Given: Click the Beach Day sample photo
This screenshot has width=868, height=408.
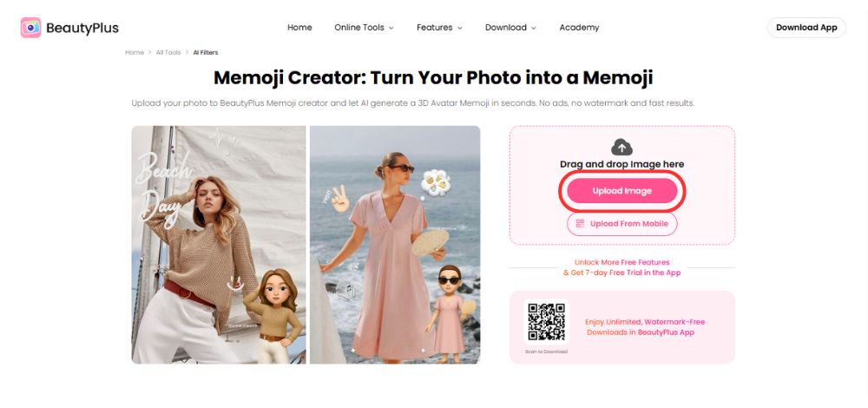Looking at the screenshot, I should [x=219, y=245].
